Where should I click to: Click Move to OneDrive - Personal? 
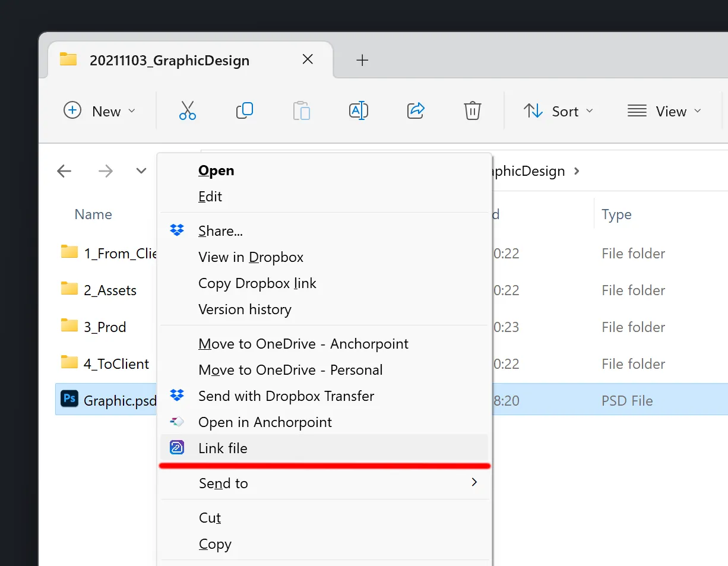pyautogui.click(x=290, y=369)
